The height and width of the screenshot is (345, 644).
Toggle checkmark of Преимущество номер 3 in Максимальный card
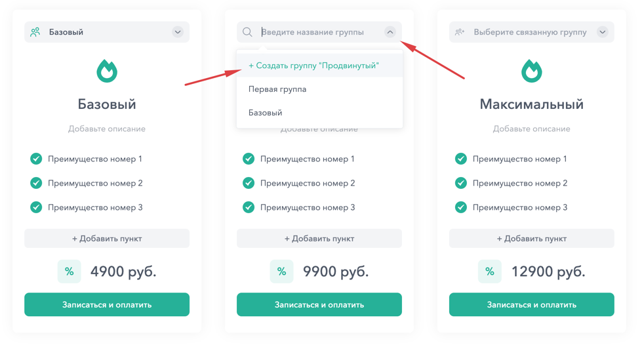point(461,207)
